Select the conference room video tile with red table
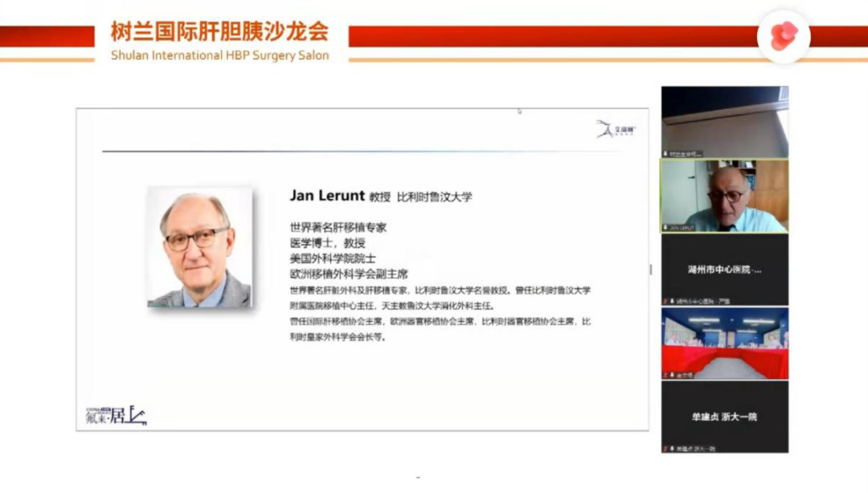 (x=725, y=343)
